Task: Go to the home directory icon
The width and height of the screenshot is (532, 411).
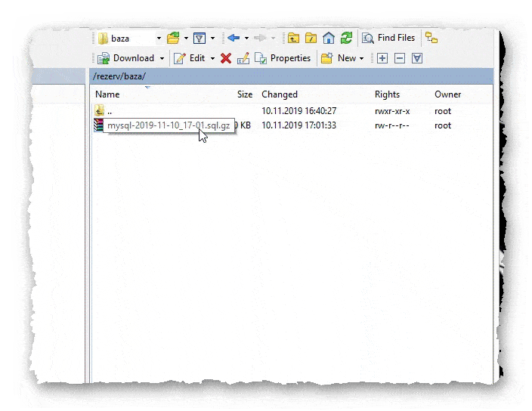Action: click(329, 38)
